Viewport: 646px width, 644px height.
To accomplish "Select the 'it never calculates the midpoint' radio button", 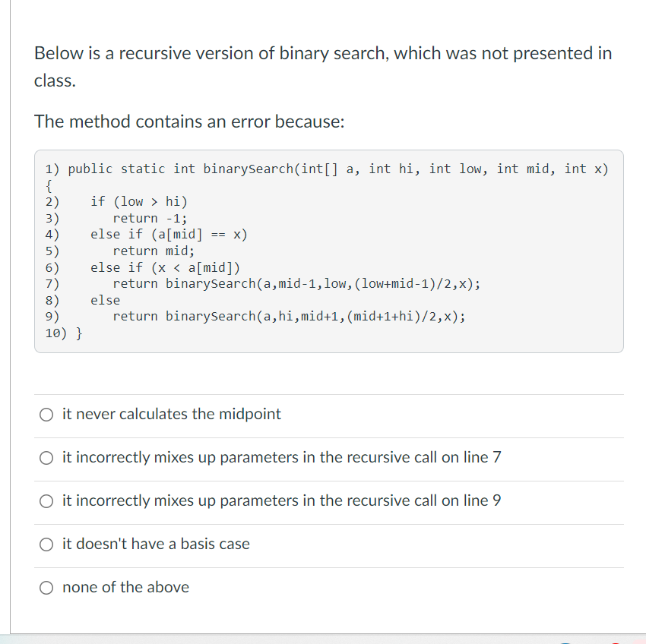I will [46, 415].
